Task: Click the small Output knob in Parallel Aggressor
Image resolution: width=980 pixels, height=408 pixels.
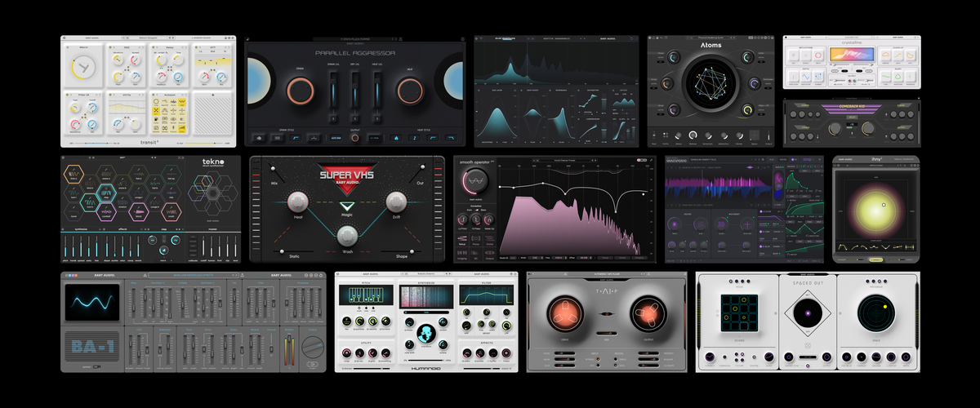Action: (355, 138)
